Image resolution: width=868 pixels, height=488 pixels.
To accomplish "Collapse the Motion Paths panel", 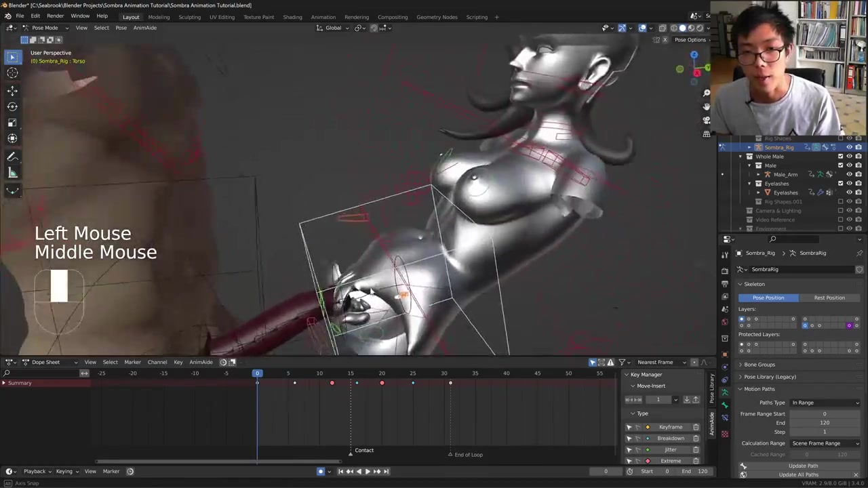I will coord(759,389).
